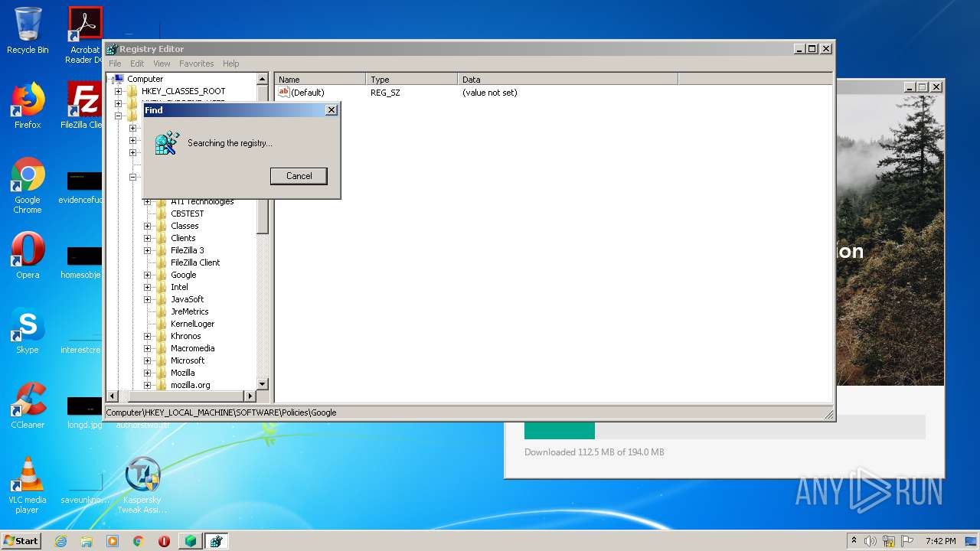980x551 pixels.
Task: Select the (Default) string value icon
Action: [x=283, y=92]
